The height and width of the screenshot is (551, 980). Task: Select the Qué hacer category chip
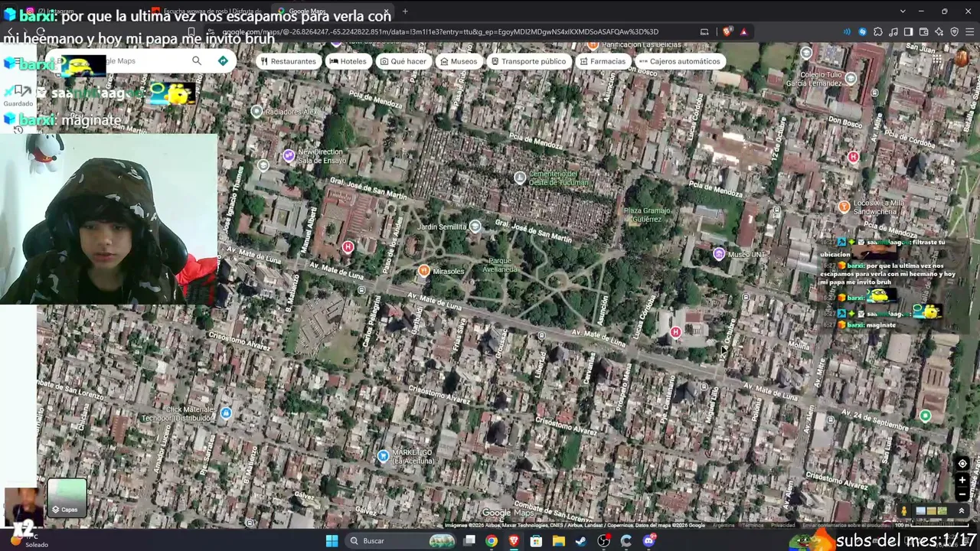point(403,61)
